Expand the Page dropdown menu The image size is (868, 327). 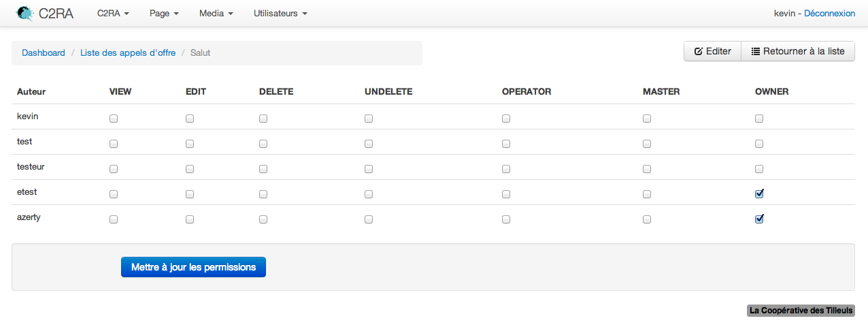pos(164,13)
